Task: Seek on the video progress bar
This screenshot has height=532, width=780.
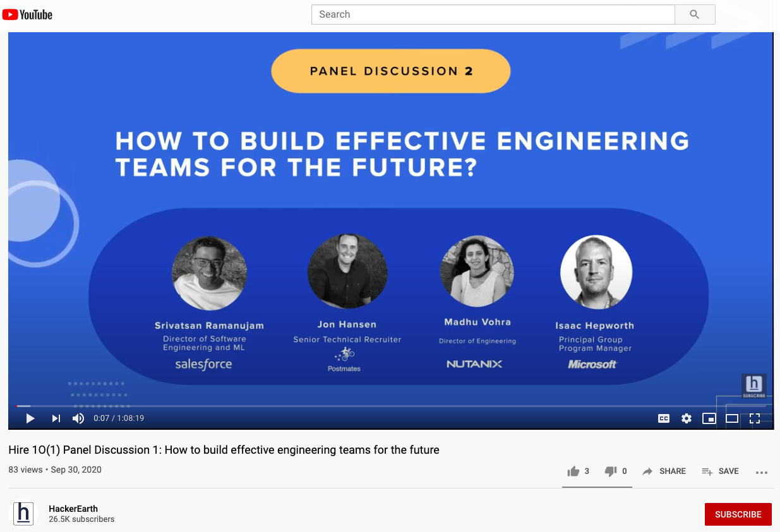Action: tap(391, 406)
